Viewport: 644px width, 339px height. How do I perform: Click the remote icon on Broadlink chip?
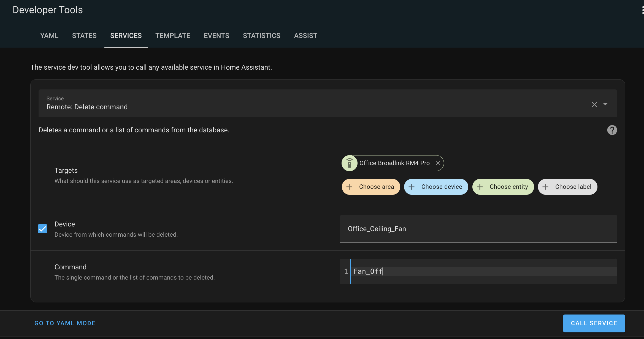(x=350, y=163)
